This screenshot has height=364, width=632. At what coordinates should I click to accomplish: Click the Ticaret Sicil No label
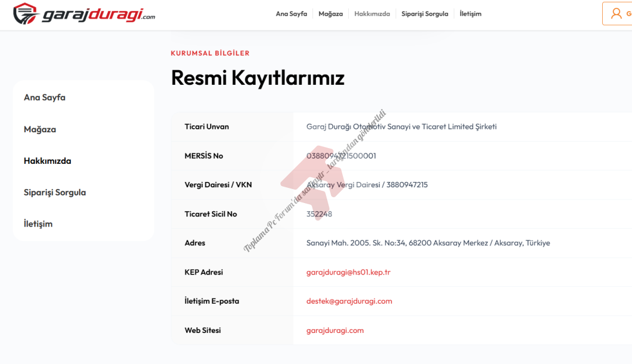point(211,214)
